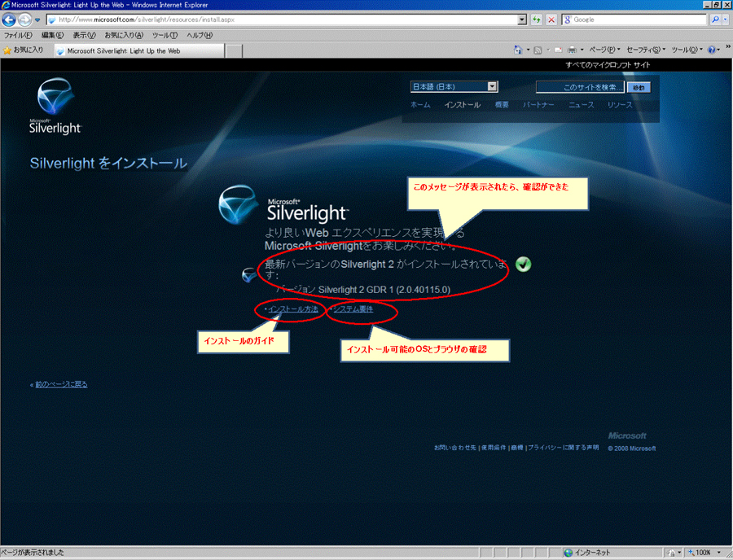This screenshot has width=733, height=560.
Task: Click the Internet Explorer icon in title bar
Action: click(x=6, y=5)
